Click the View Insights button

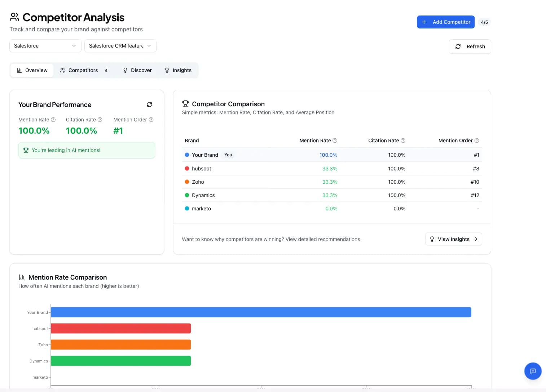click(x=453, y=239)
